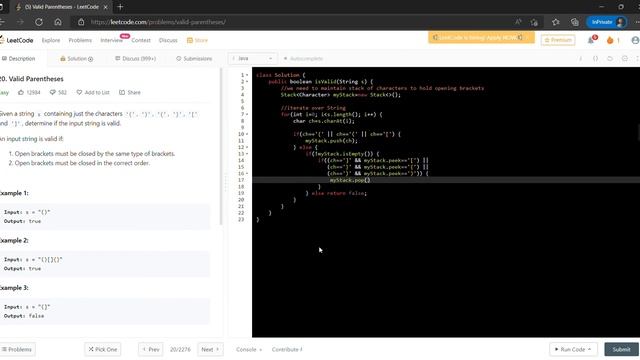
Task: Open the browser favorites star icon
Action: tap(556, 22)
